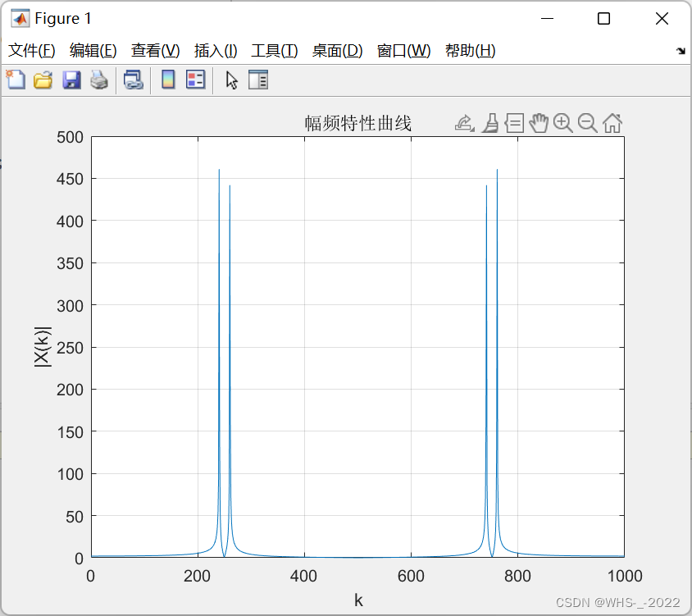Close the Figure 1 window
This screenshot has width=692, height=616.
662,19
